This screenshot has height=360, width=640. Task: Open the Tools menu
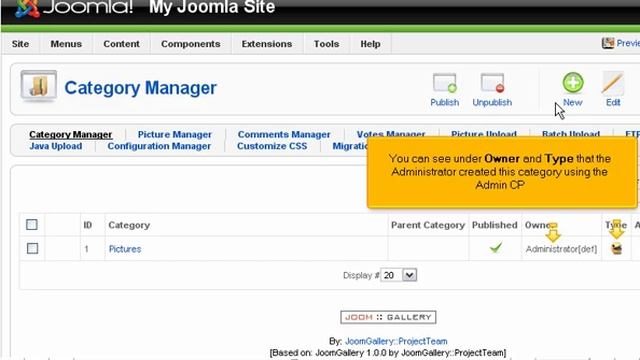coord(326,44)
